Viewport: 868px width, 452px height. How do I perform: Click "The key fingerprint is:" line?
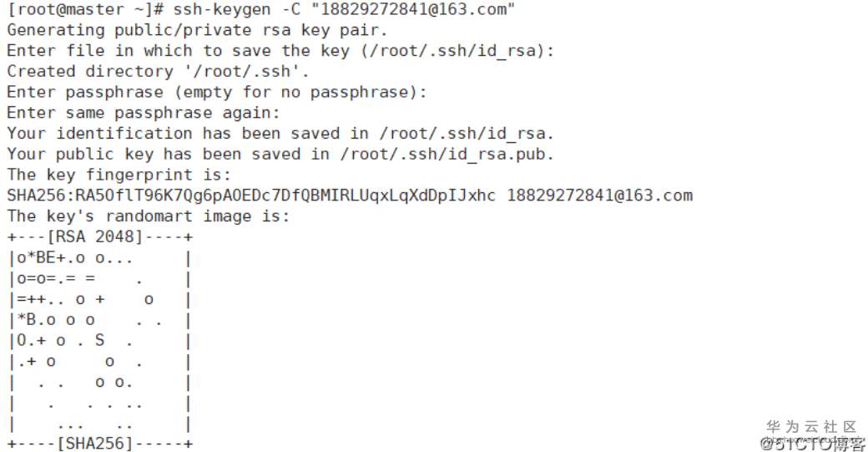point(119,175)
